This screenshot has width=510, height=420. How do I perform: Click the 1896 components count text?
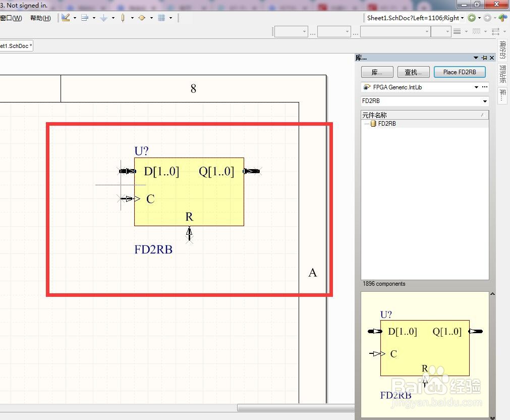[384, 284]
